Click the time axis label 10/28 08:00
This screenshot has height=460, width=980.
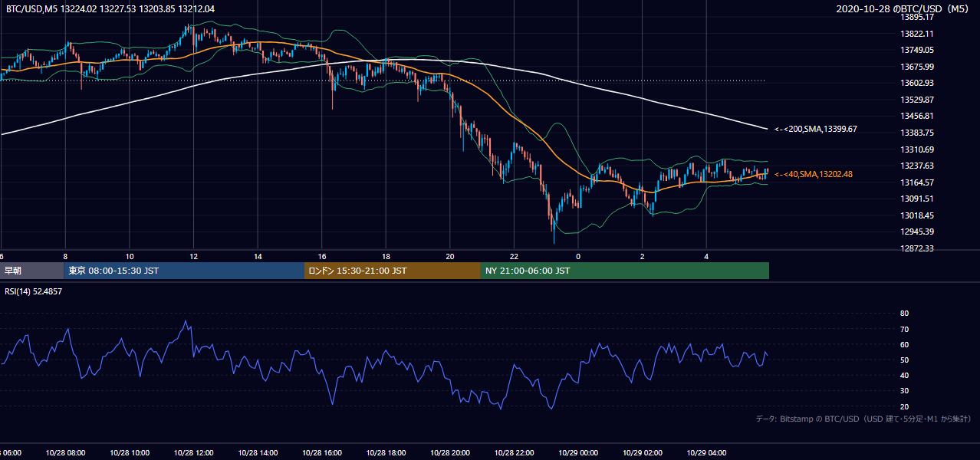click(x=66, y=452)
